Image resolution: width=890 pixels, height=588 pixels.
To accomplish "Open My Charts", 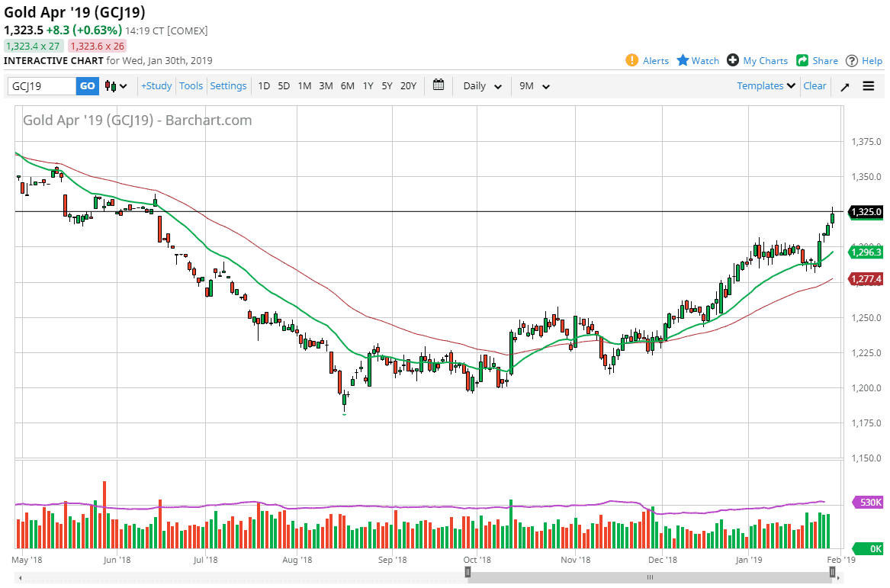I will (757, 60).
